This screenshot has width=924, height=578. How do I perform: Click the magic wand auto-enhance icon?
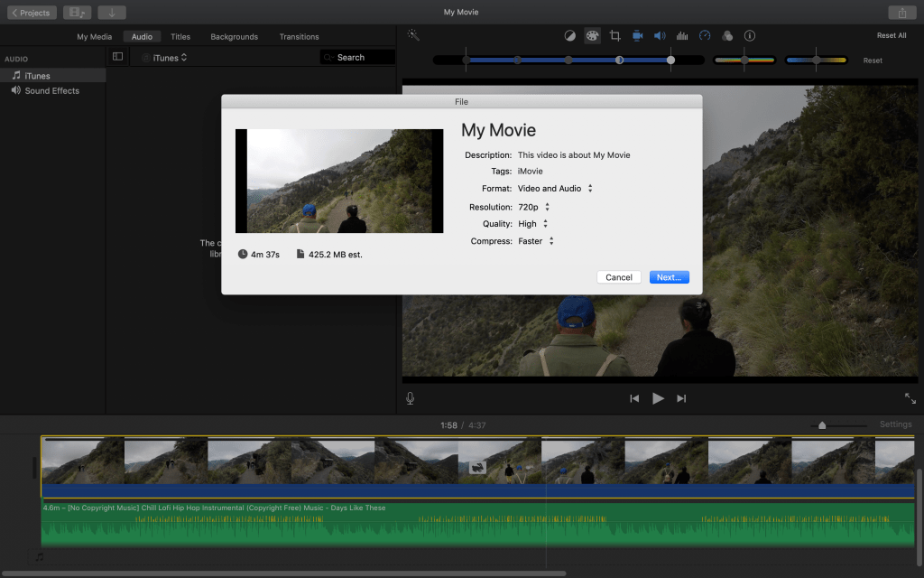tap(413, 35)
